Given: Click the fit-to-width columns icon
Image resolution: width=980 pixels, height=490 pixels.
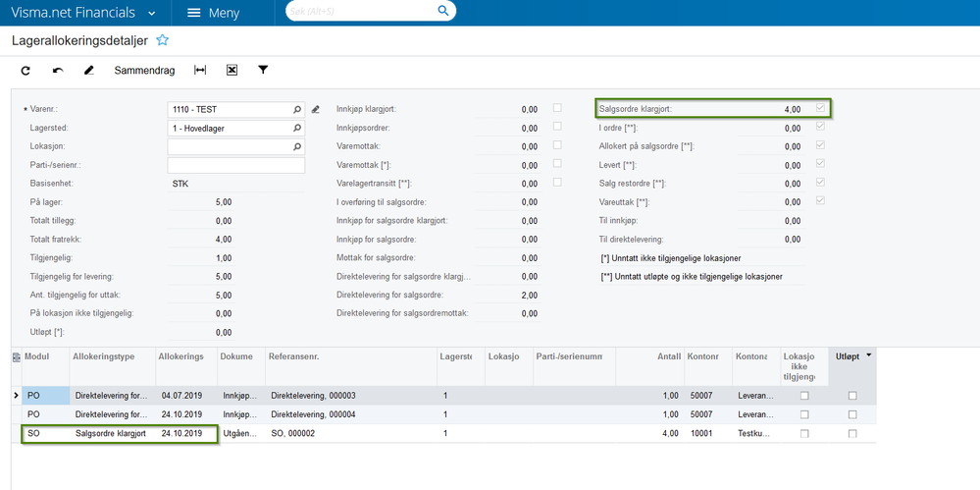Looking at the screenshot, I should click(x=200, y=70).
